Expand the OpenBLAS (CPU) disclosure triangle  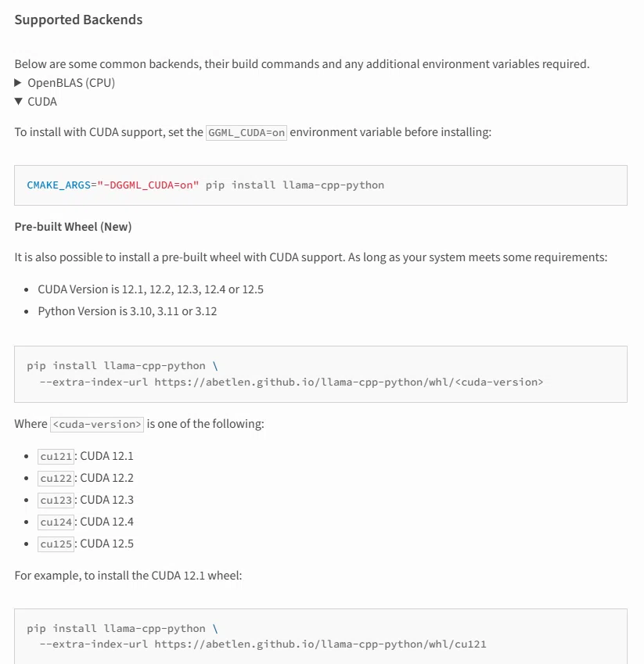point(18,83)
